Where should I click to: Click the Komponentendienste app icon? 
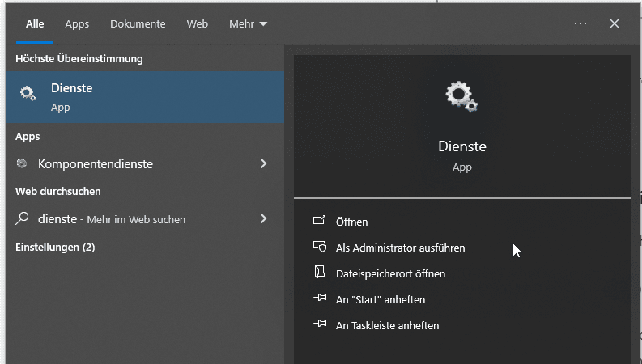click(22, 163)
